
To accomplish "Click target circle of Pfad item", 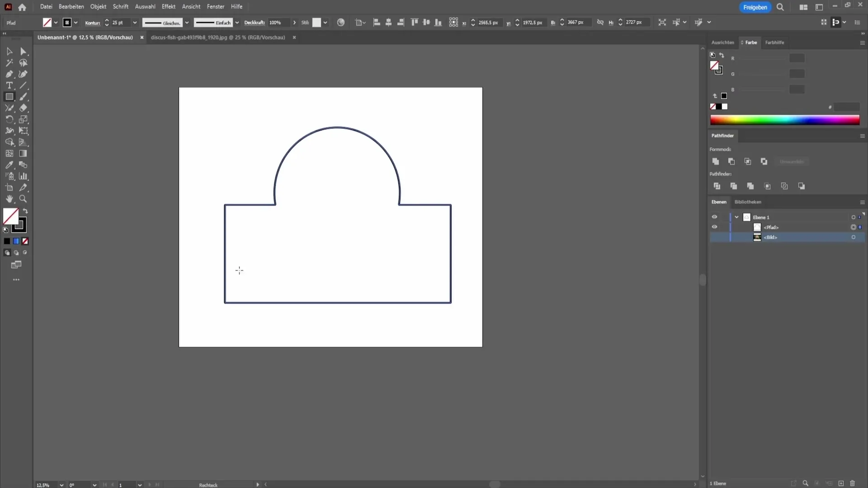I will click(854, 227).
